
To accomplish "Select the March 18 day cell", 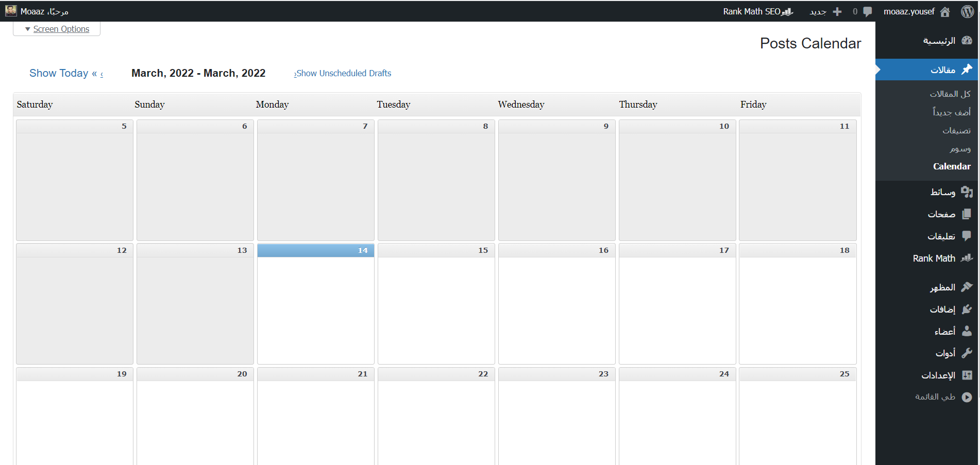I will pyautogui.click(x=798, y=304).
